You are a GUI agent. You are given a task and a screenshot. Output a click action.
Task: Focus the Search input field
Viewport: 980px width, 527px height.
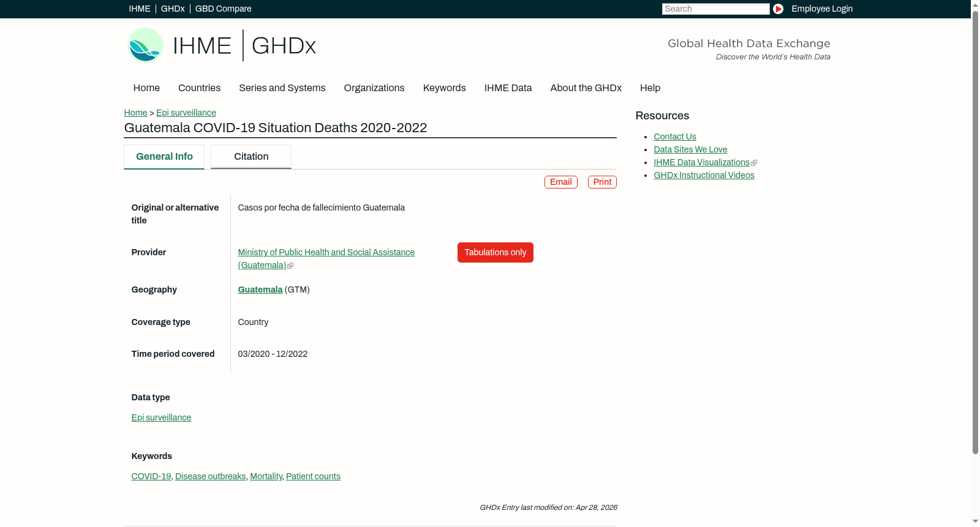(715, 9)
